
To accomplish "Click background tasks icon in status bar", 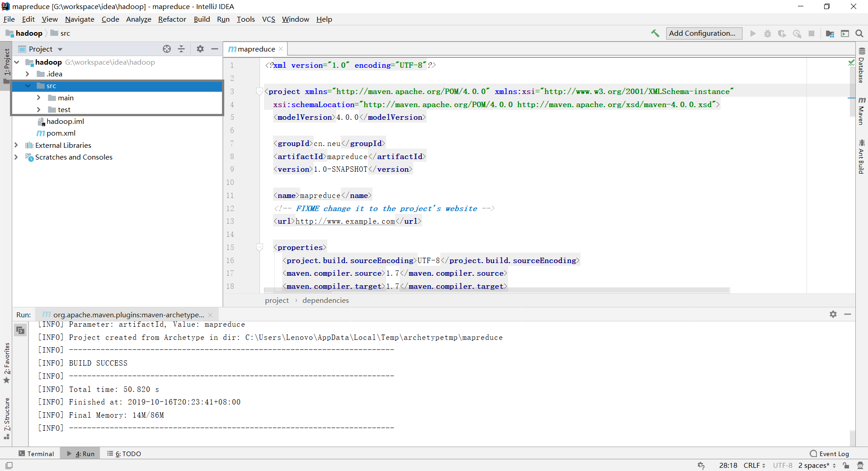I will click(x=701, y=465).
